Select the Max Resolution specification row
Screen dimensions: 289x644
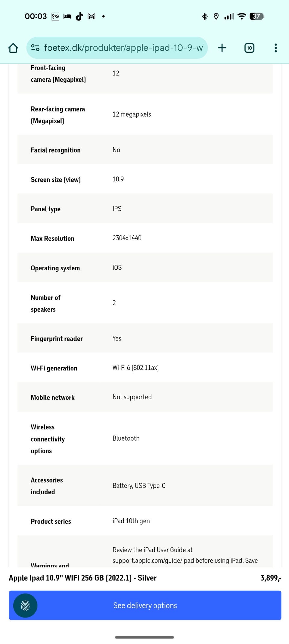pyautogui.click(x=145, y=238)
